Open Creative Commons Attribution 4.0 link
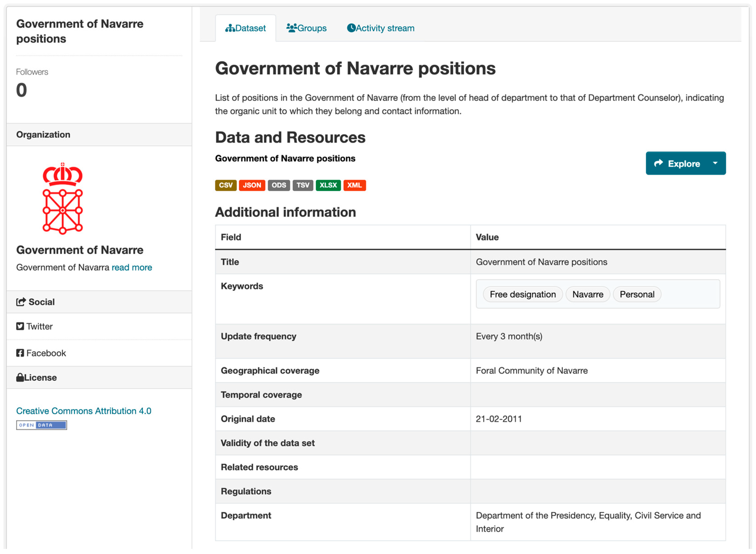Image resolution: width=756 pixels, height=554 pixels. 83,411
